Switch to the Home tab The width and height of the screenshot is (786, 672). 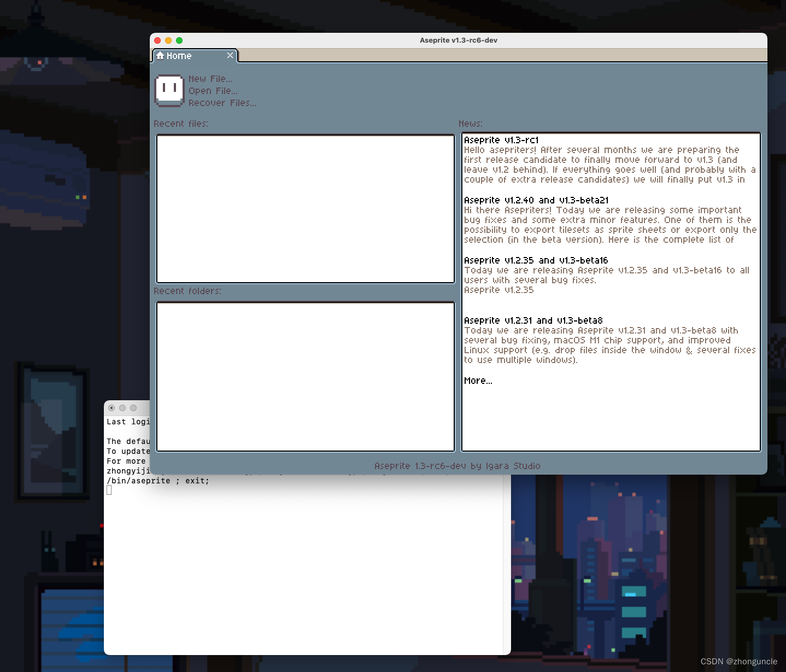coord(195,56)
